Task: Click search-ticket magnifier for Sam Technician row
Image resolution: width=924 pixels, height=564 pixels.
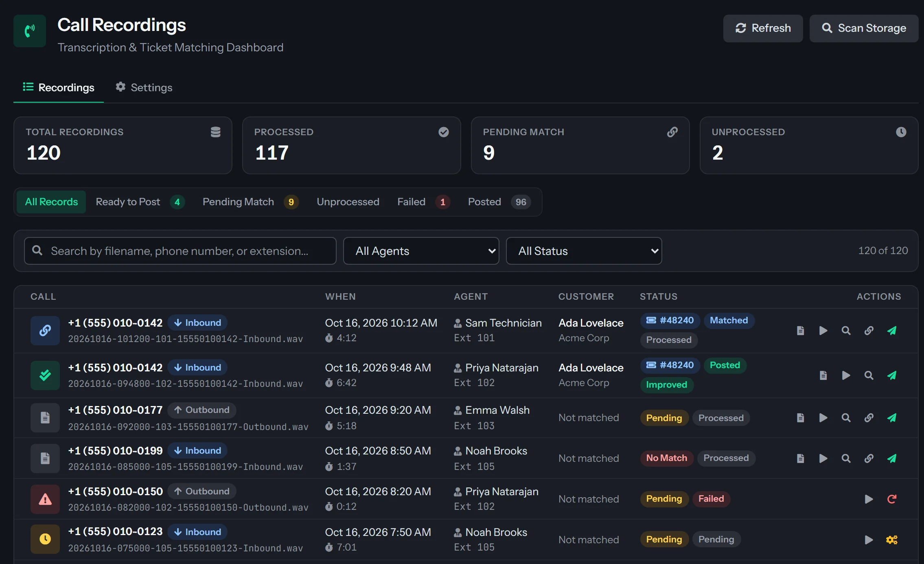Action: [x=846, y=331]
